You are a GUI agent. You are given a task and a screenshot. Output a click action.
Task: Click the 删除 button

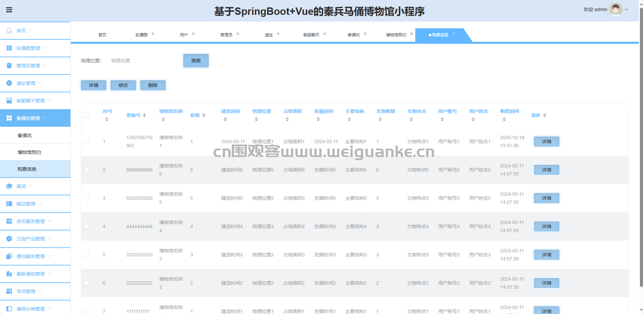(153, 85)
